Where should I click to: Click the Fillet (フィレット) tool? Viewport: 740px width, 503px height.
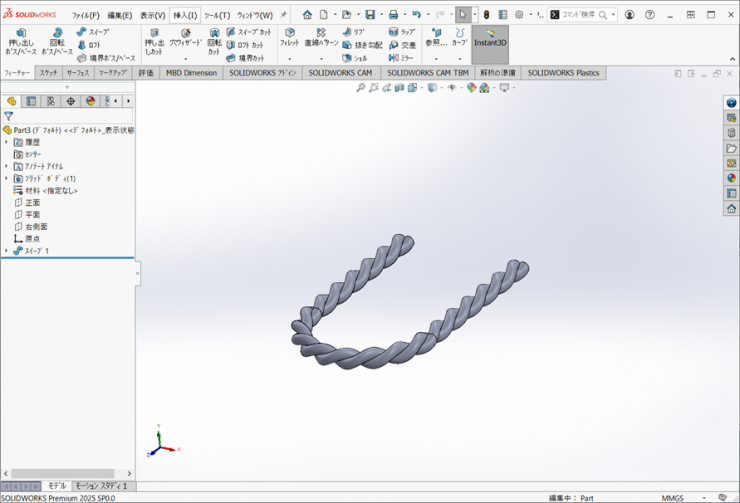pyautogui.click(x=289, y=38)
